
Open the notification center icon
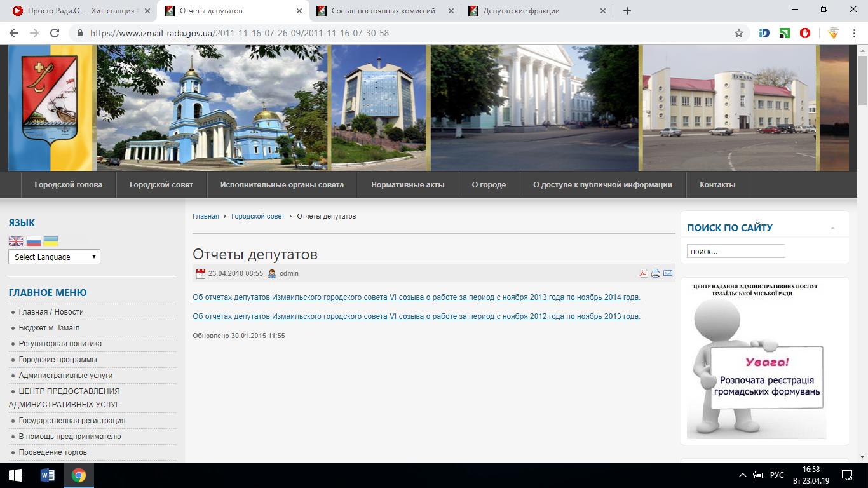pos(847,475)
